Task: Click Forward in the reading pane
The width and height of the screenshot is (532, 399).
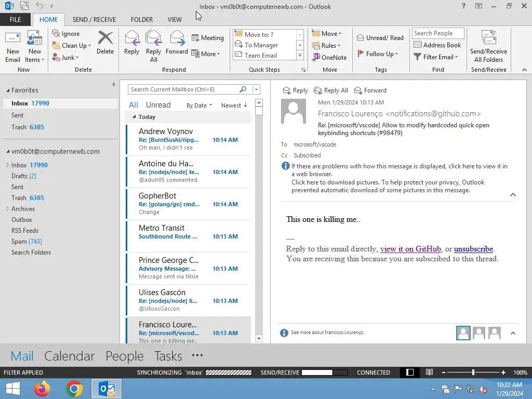Action: (370, 90)
